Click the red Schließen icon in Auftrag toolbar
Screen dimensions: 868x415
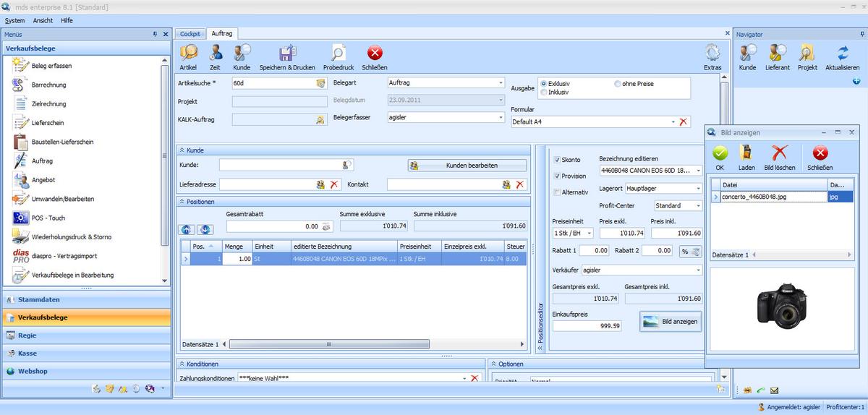(x=375, y=53)
